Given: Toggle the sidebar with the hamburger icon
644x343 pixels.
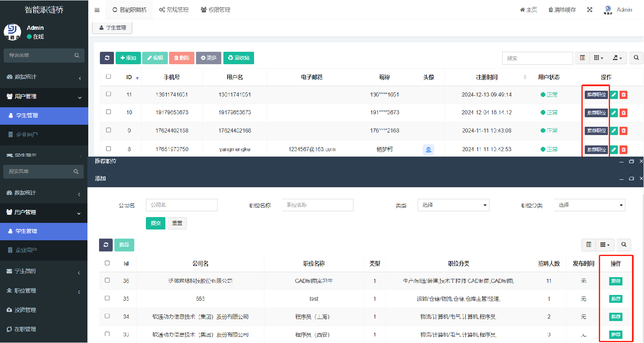Looking at the screenshot, I should point(97,10).
